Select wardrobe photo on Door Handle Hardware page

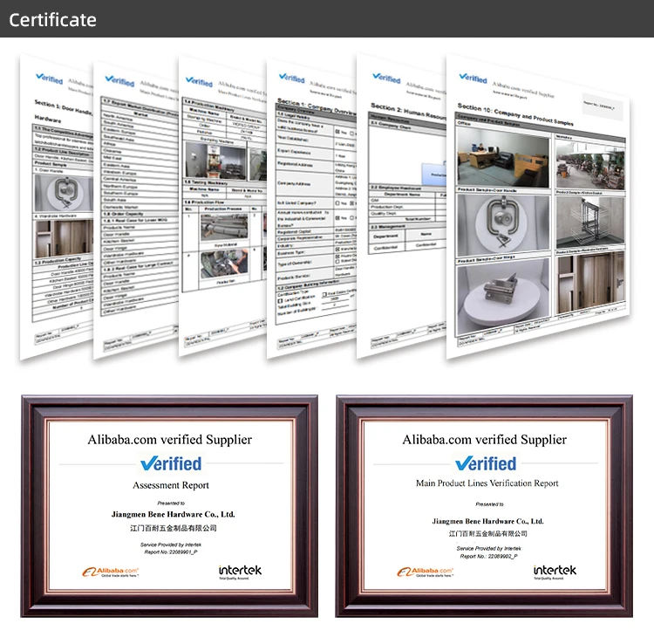[64, 238]
